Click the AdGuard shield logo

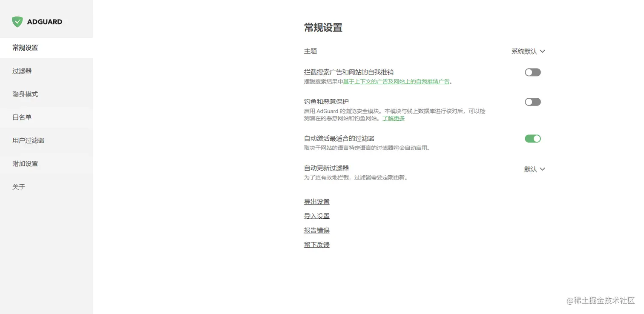click(17, 21)
